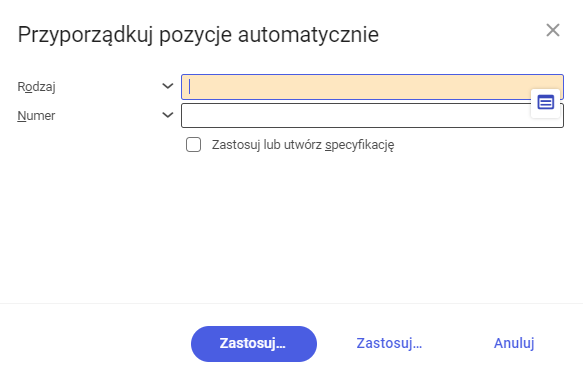The height and width of the screenshot is (381, 583).
Task: Open the dropdown arrow next to Numer
Action: [168, 115]
